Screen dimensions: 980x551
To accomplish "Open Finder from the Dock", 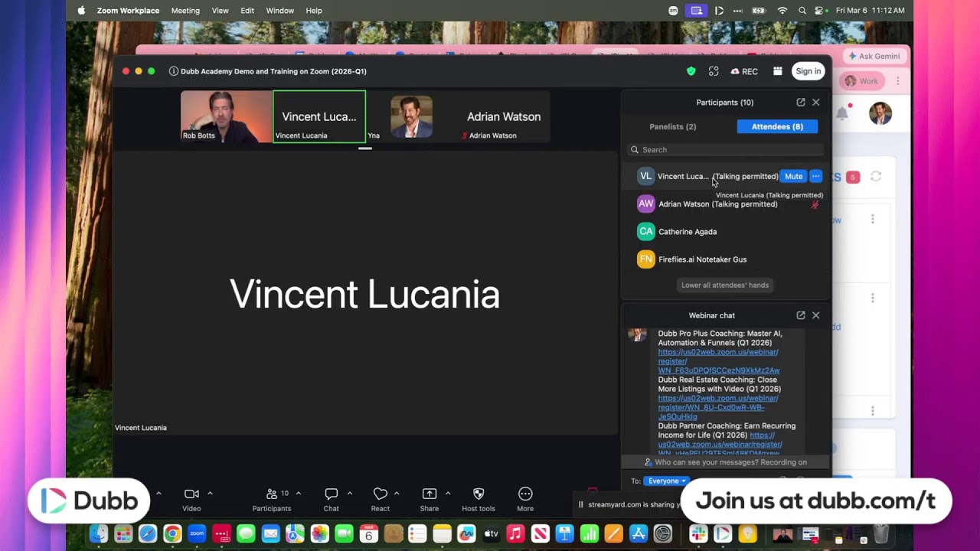I will pyautogui.click(x=99, y=533).
